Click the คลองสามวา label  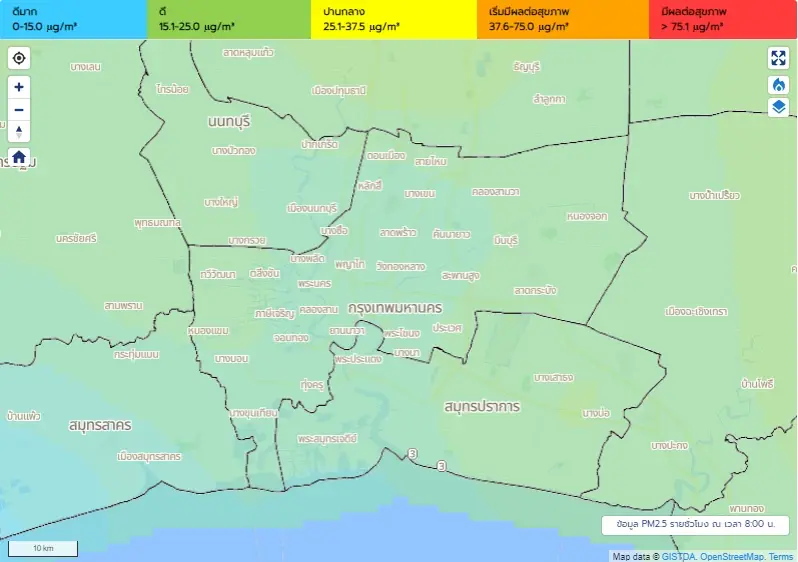pos(495,192)
